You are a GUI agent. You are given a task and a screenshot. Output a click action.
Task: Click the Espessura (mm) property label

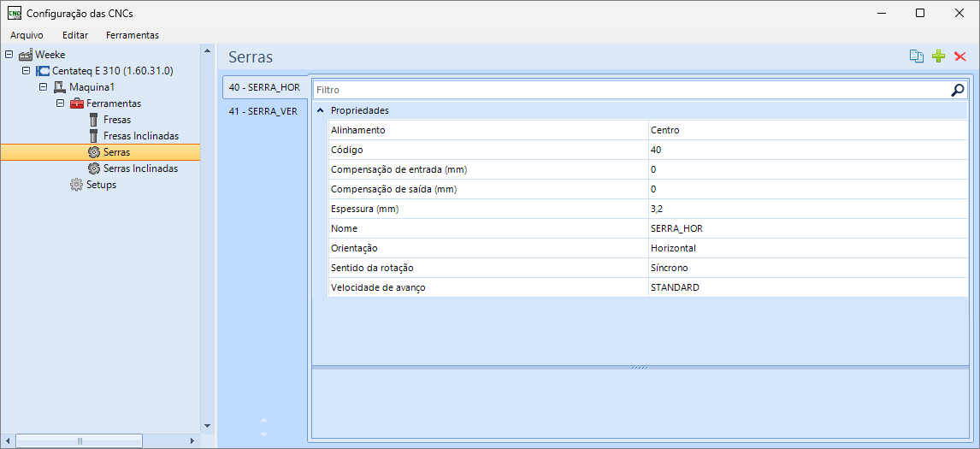pos(364,209)
